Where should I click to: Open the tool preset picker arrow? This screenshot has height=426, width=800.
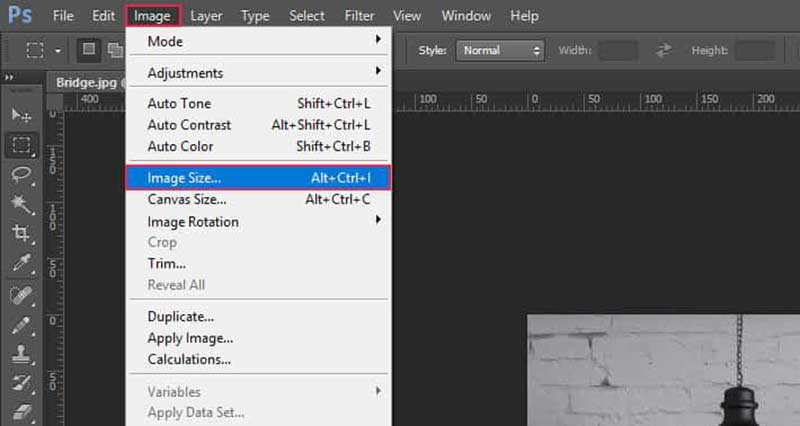tap(58, 51)
